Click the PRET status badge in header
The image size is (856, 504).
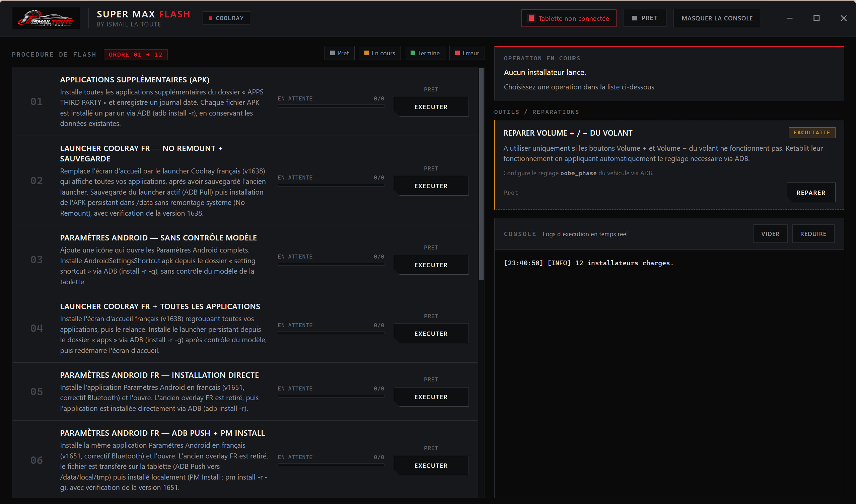645,18
